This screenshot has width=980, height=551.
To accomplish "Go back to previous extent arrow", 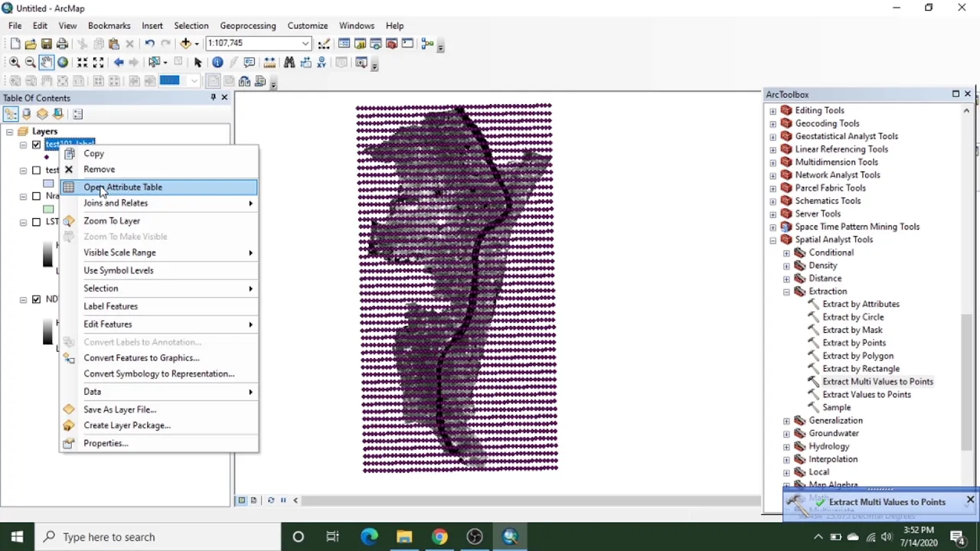I will tap(119, 62).
